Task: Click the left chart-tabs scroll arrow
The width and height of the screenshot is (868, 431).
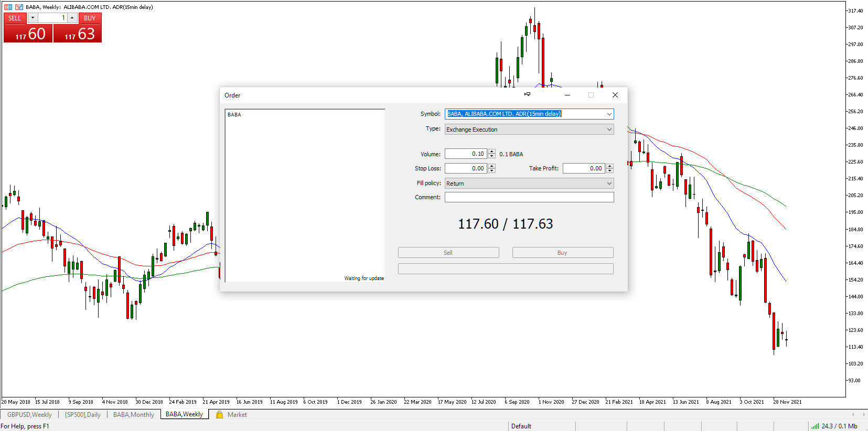Action: pos(853,414)
